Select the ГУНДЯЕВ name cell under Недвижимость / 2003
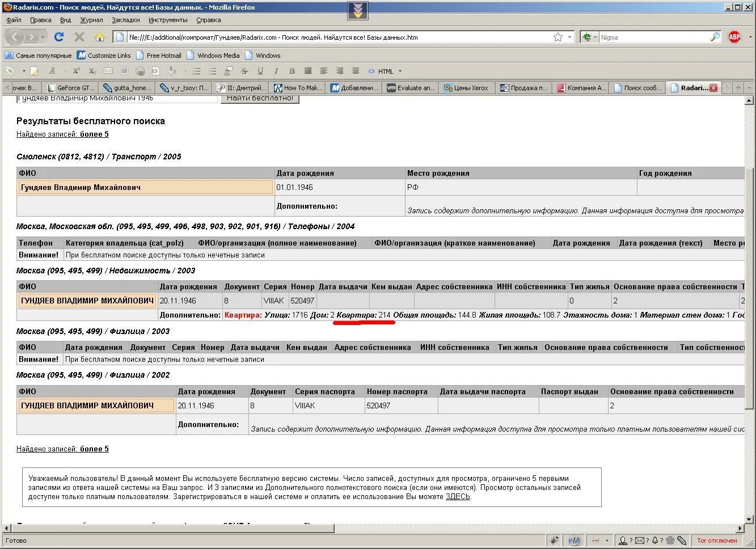Image resolution: width=756 pixels, height=549 pixels. [87, 301]
